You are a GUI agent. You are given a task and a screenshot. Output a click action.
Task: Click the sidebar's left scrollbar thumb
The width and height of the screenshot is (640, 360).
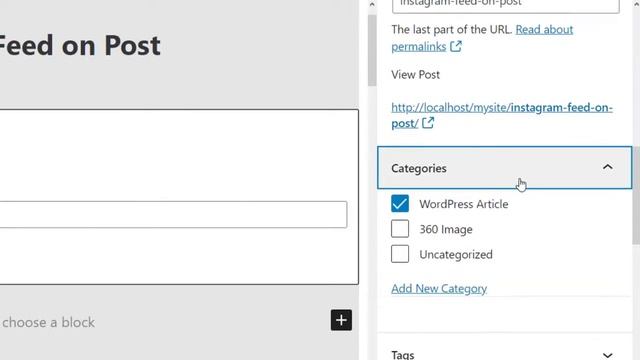tap(371, 51)
